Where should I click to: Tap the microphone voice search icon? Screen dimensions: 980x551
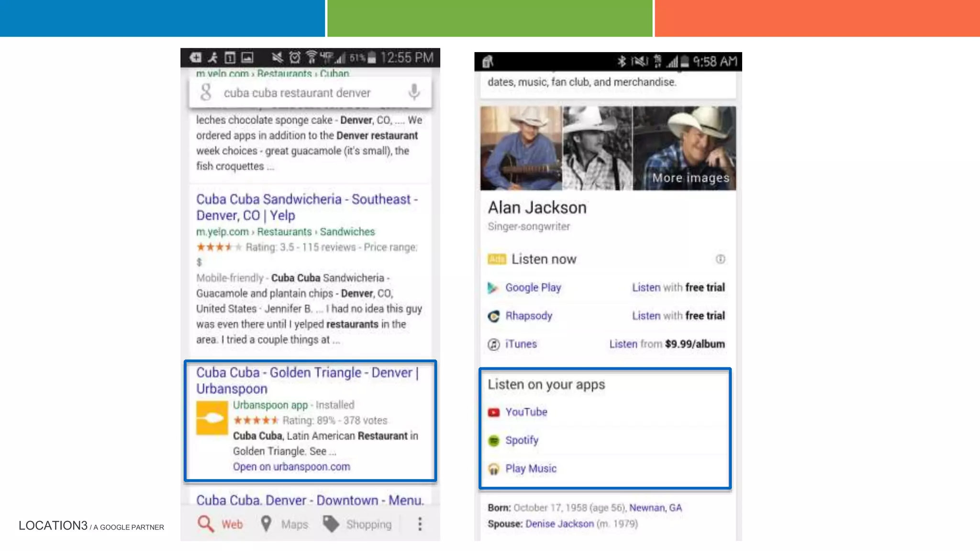[414, 92]
